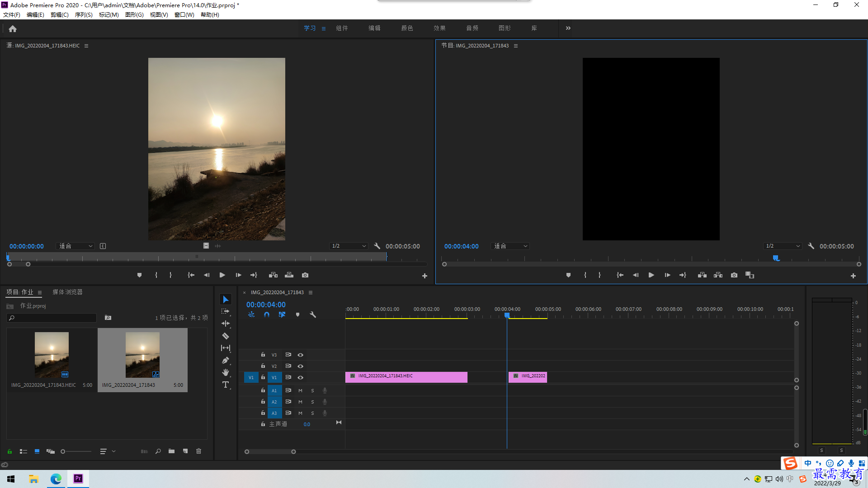Select the Hand tool
The width and height of the screenshot is (868, 488).
click(x=226, y=372)
